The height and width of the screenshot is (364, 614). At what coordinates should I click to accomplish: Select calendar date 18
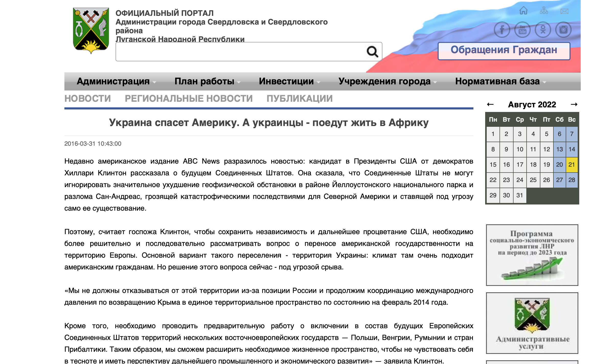click(533, 165)
